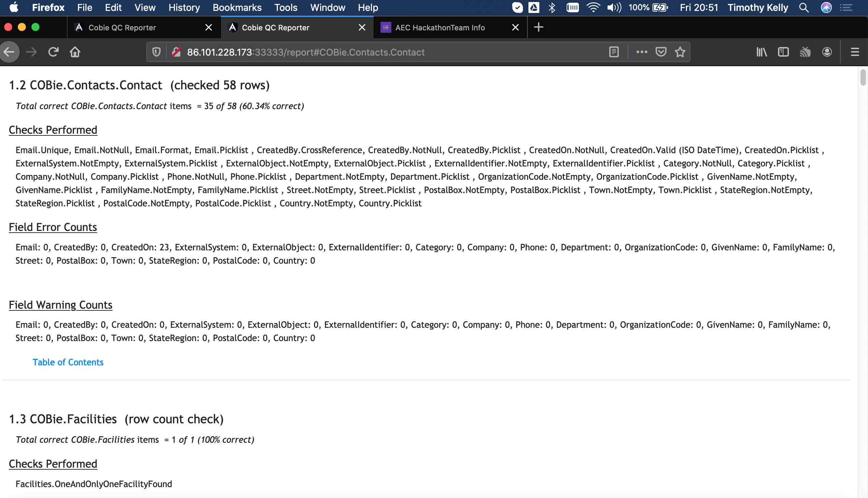
Task: Open page actions three-dots menu
Action: coord(641,52)
